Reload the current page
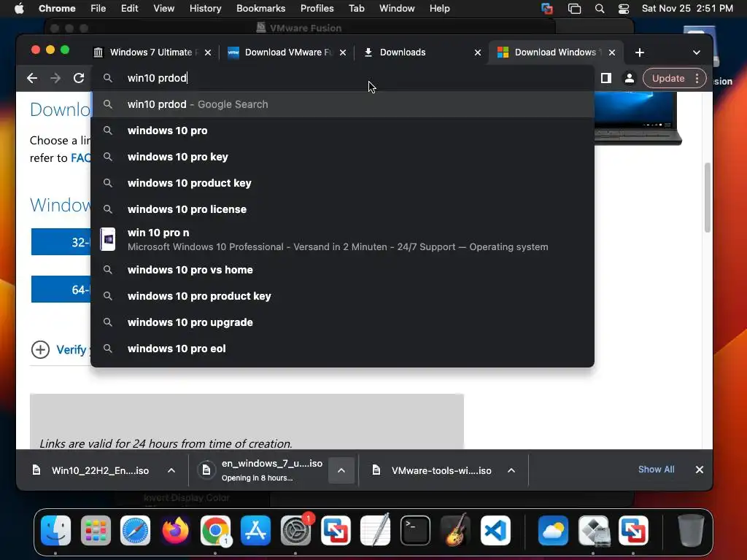Viewport: 747px width, 560px height. pos(79,78)
